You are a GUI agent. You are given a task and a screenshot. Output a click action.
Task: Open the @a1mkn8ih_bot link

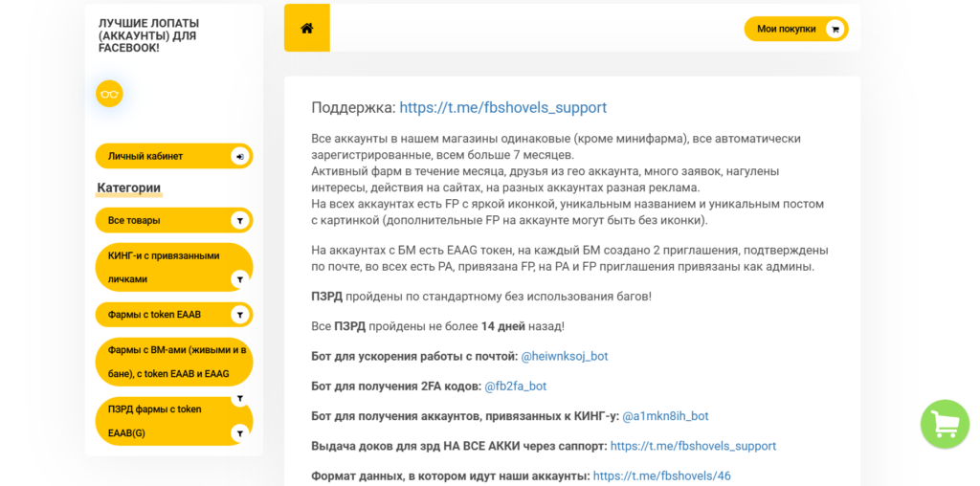[x=665, y=416]
